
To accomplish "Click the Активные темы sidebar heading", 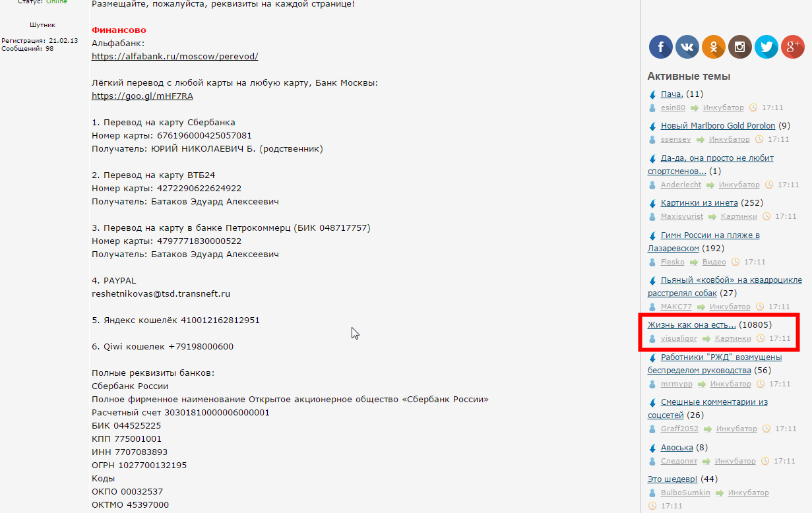I will click(689, 76).
